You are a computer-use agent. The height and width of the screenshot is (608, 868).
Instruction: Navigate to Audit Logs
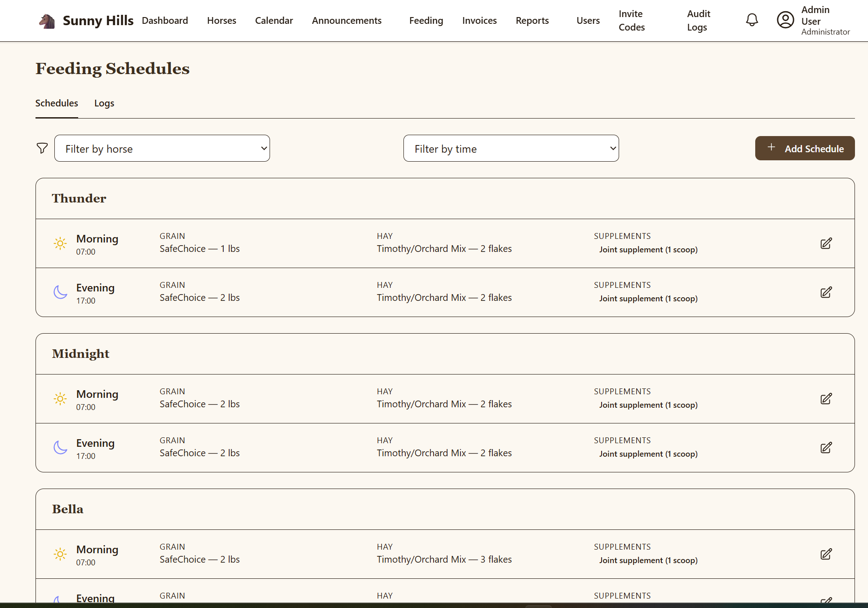point(699,21)
